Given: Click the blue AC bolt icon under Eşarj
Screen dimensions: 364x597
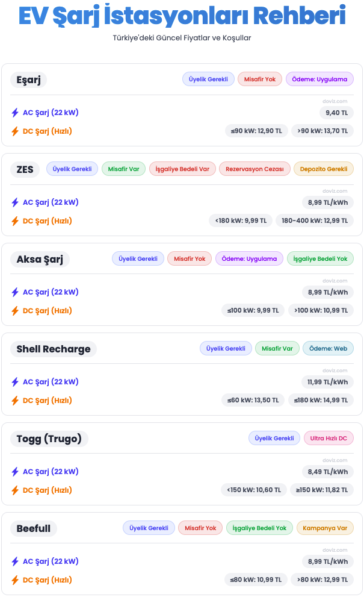Looking at the screenshot, I should pyautogui.click(x=15, y=113).
